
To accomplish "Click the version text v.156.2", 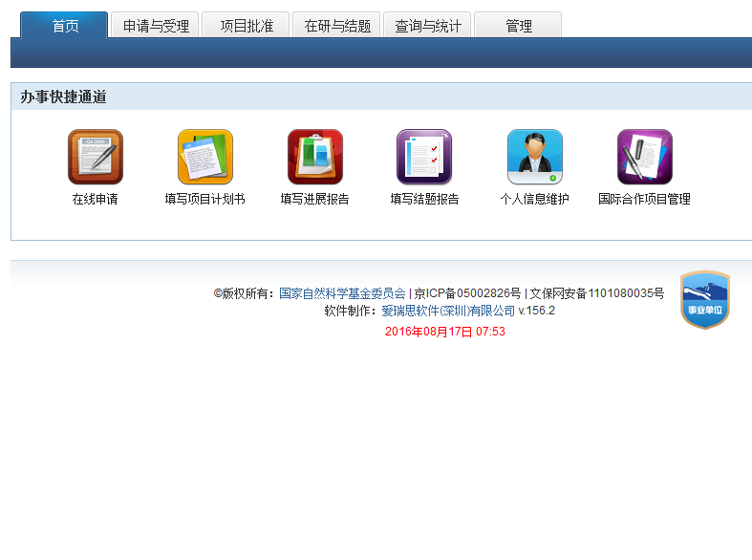I will 537,311.
